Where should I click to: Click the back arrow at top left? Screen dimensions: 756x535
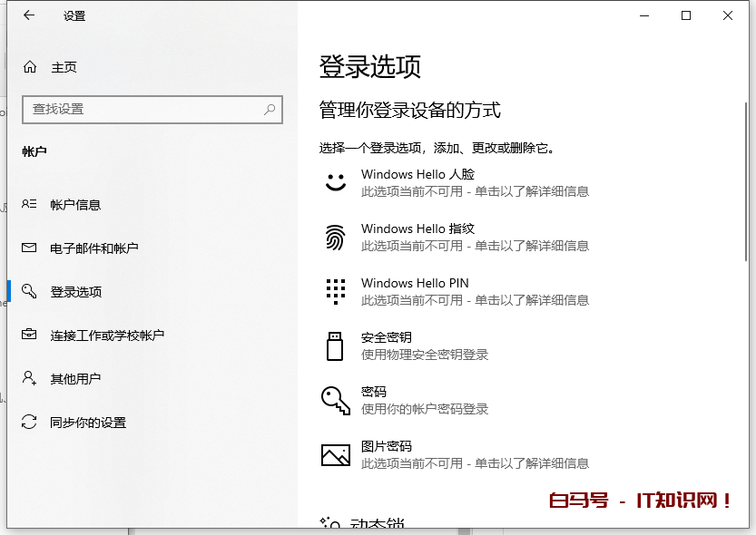coord(27,15)
